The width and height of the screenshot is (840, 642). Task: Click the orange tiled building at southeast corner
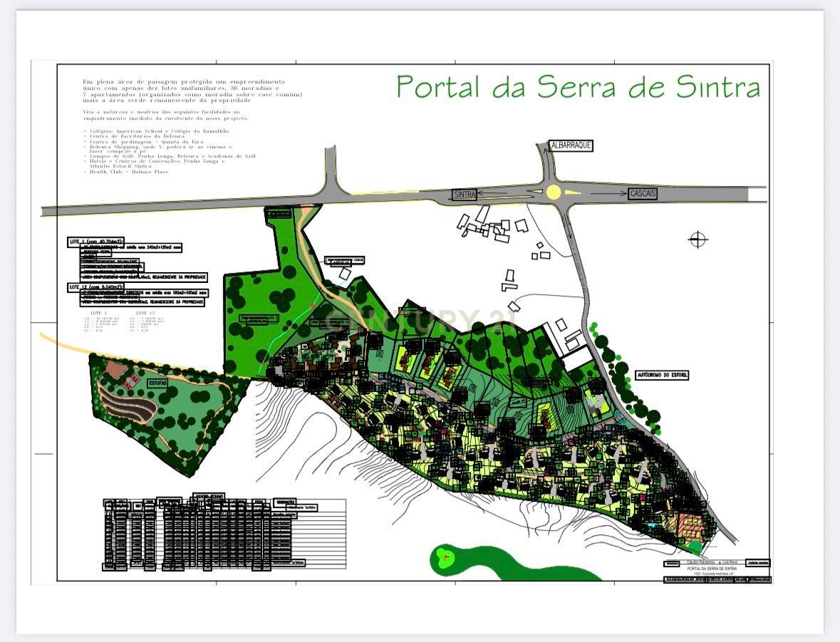point(688,525)
